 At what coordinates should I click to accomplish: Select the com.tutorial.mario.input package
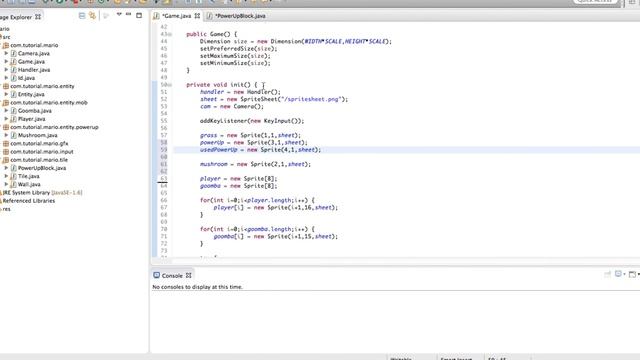pos(42,151)
